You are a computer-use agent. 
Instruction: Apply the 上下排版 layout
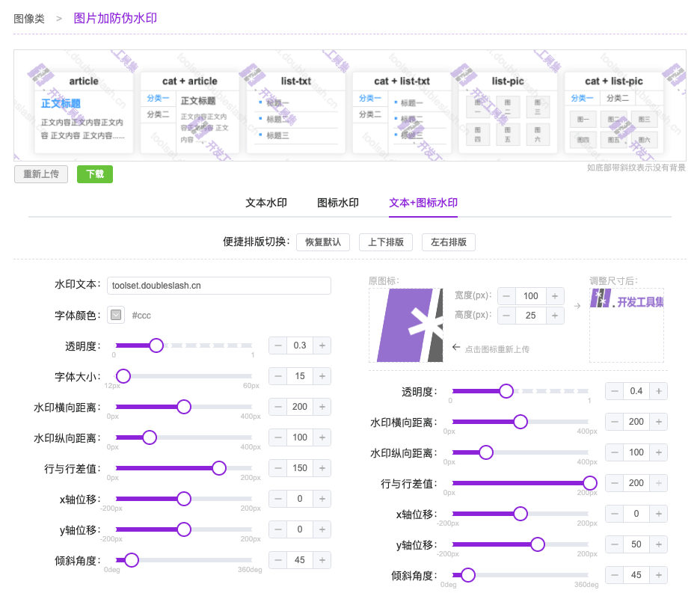coord(386,242)
